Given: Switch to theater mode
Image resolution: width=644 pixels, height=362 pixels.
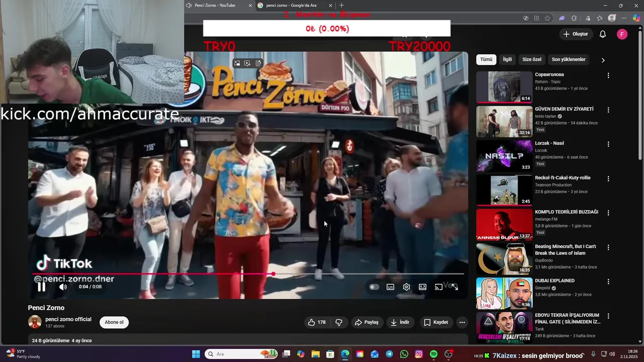Looking at the screenshot, I should pos(423,287).
